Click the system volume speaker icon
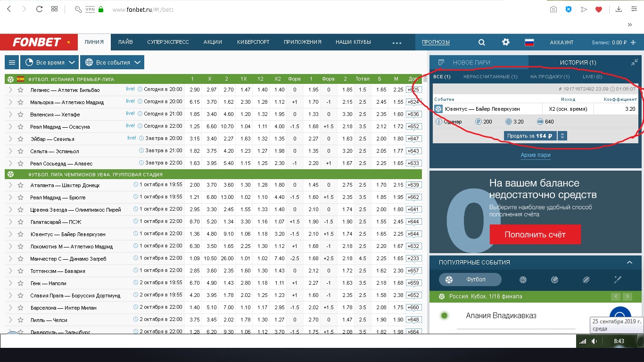 click(x=595, y=341)
